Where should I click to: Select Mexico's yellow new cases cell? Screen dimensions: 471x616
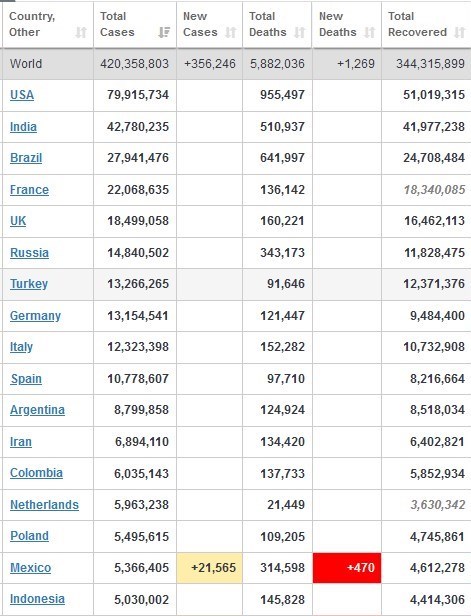tap(210, 568)
